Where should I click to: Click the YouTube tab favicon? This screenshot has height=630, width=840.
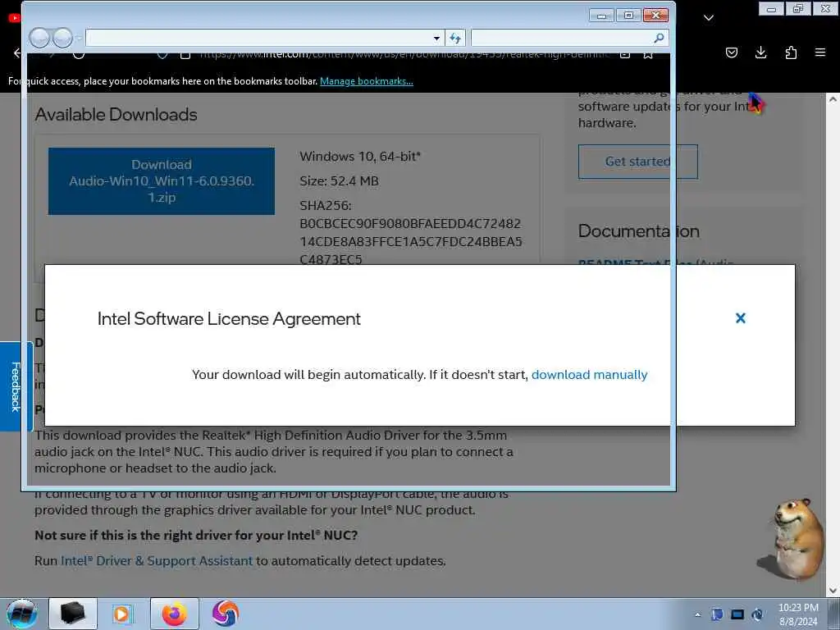[x=15, y=18]
